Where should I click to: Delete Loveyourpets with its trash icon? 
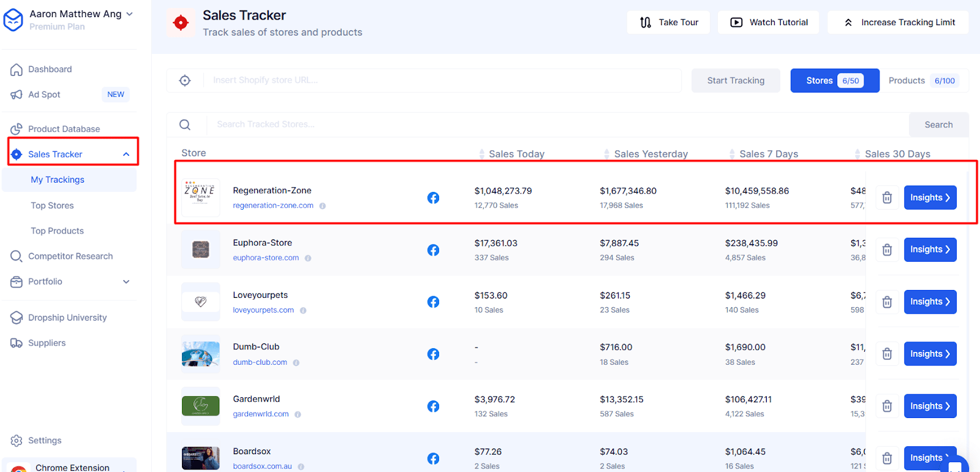tap(887, 302)
